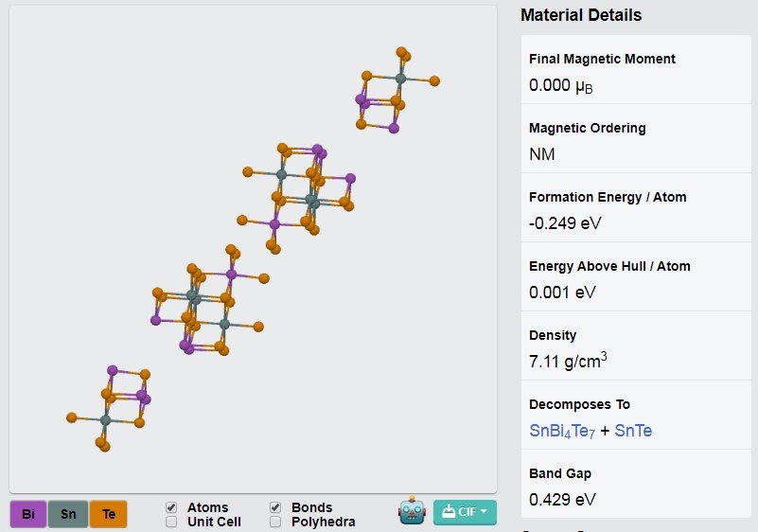
Task: Open the SnTe material link
Action: [633, 431]
